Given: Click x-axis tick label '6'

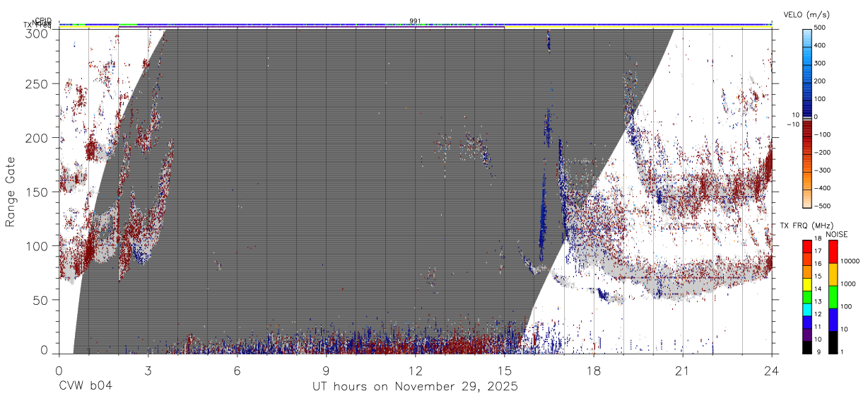Looking at the screenshot, I should 237,371.
